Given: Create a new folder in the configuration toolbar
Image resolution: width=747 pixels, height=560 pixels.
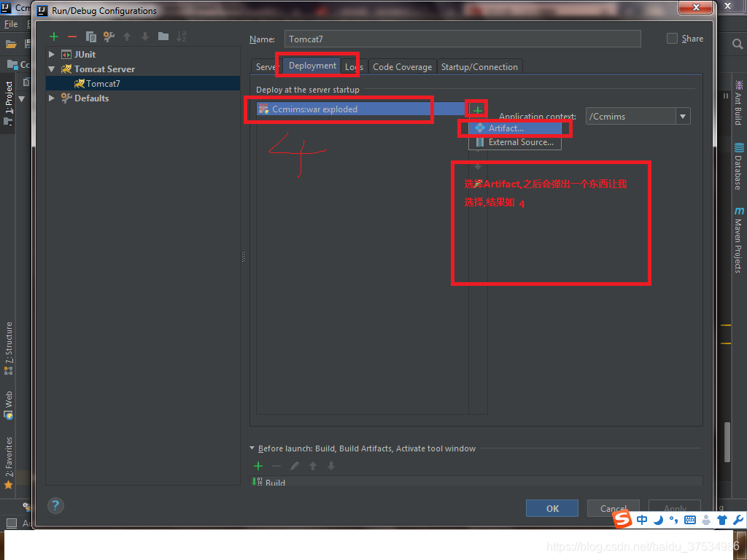Looking at the screenshot, I should tap(163, 36).
